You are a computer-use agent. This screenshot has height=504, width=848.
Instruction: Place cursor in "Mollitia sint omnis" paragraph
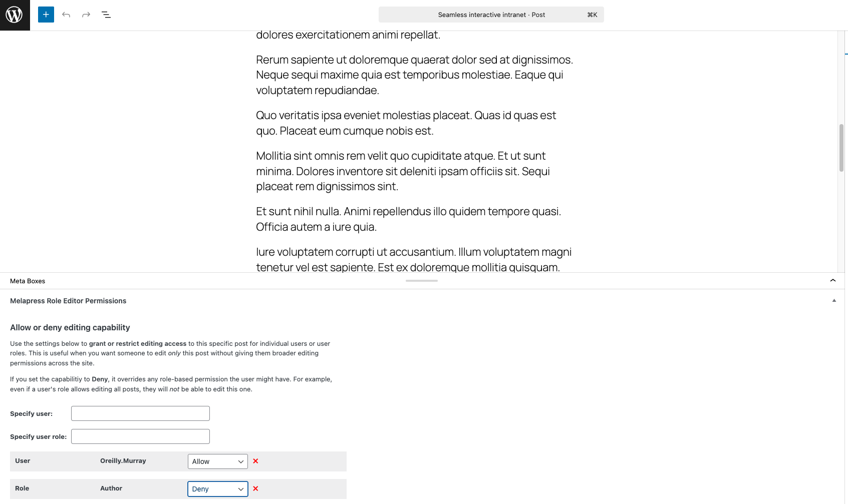click(403, 171)
